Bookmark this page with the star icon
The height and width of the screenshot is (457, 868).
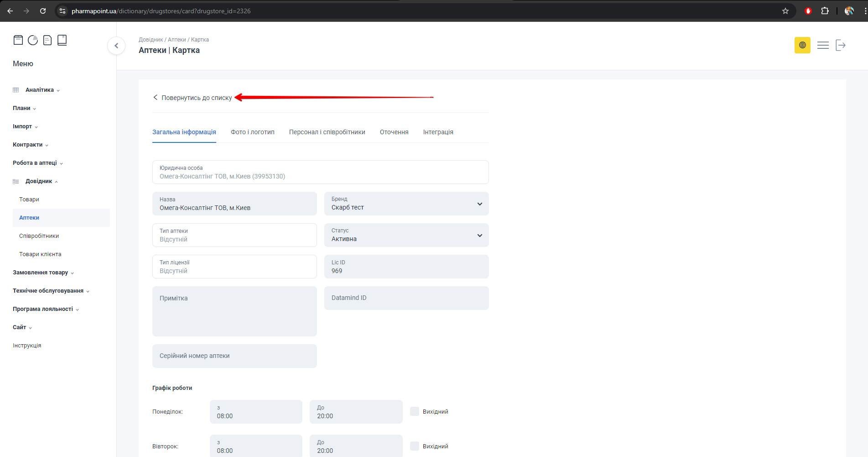click(x=785, y=11)
